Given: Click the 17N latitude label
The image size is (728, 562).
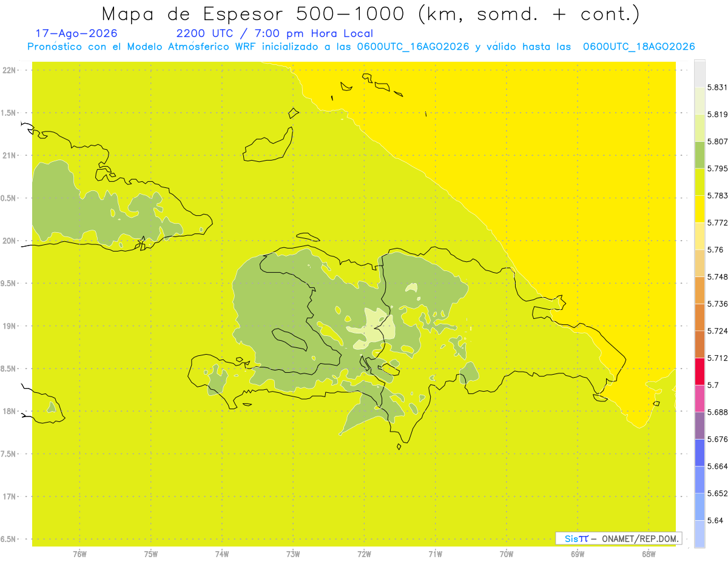Looking at the screenshot, I should (10, 497).
